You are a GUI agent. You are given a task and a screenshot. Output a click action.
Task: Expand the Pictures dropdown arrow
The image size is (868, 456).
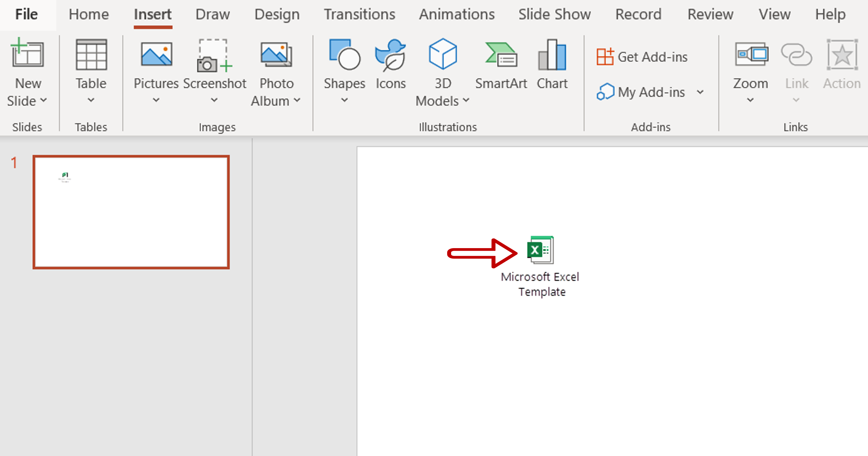click(x=154, y=101)
